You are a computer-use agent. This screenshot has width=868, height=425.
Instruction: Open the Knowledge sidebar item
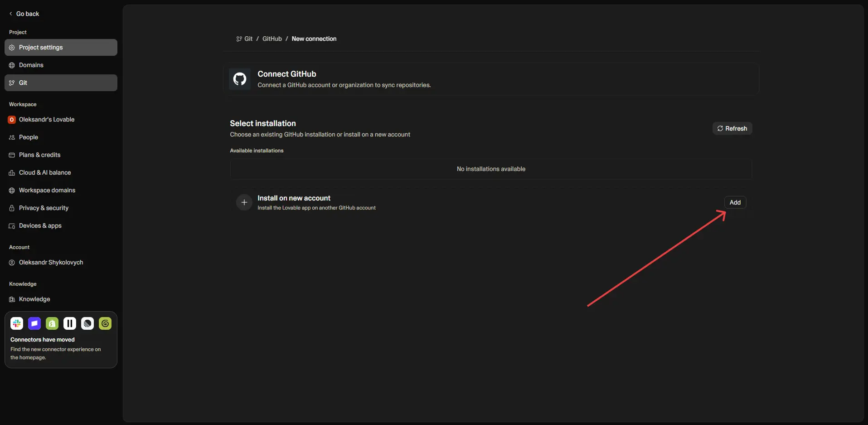tap(61, 299)
